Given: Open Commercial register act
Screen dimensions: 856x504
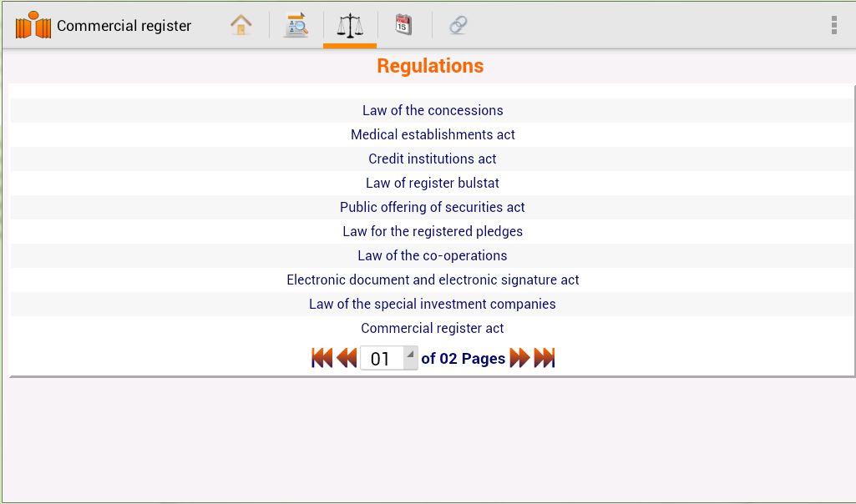Looking at the screenshot, I should (x=433, y=328).
